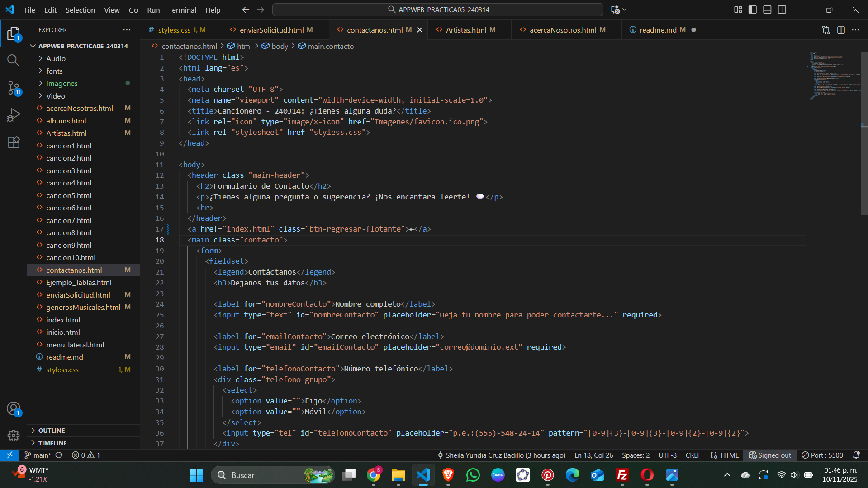This screenshot has width=868, height=488.
Task: Open the Extensions view
Action: 14,142
